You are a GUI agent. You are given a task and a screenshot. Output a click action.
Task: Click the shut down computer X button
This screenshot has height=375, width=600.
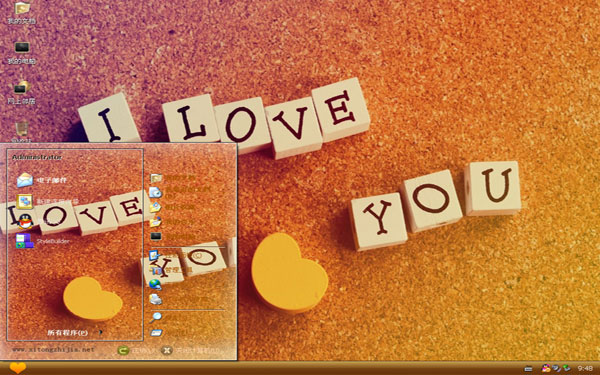click(167, 350)
